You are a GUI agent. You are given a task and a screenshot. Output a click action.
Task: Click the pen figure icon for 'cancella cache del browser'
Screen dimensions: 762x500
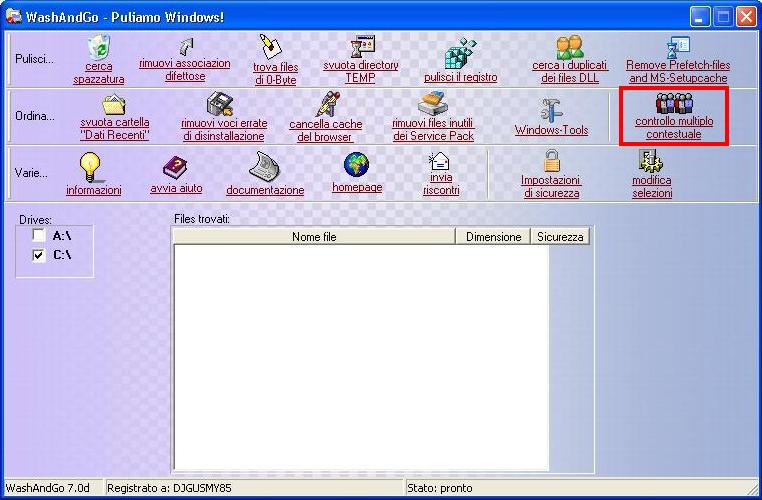(327, 104)
